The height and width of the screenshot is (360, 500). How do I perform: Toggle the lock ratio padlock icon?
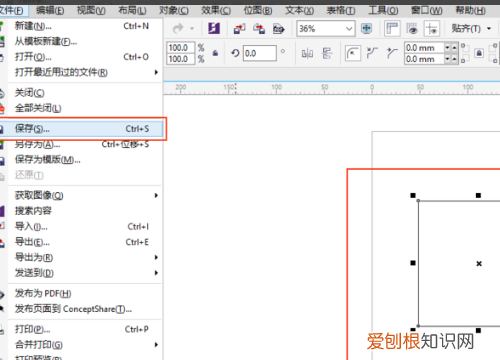[215, 53]
